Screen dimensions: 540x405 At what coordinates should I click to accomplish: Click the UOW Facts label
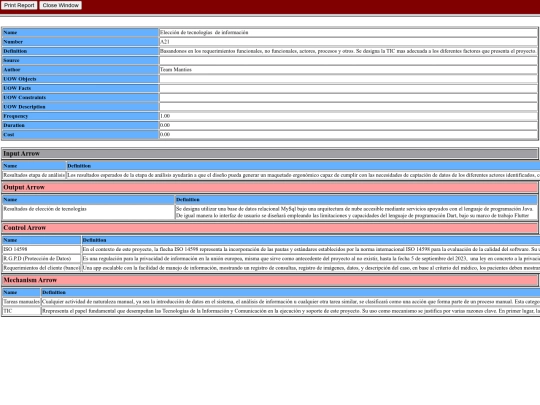[x=80, y=88]
